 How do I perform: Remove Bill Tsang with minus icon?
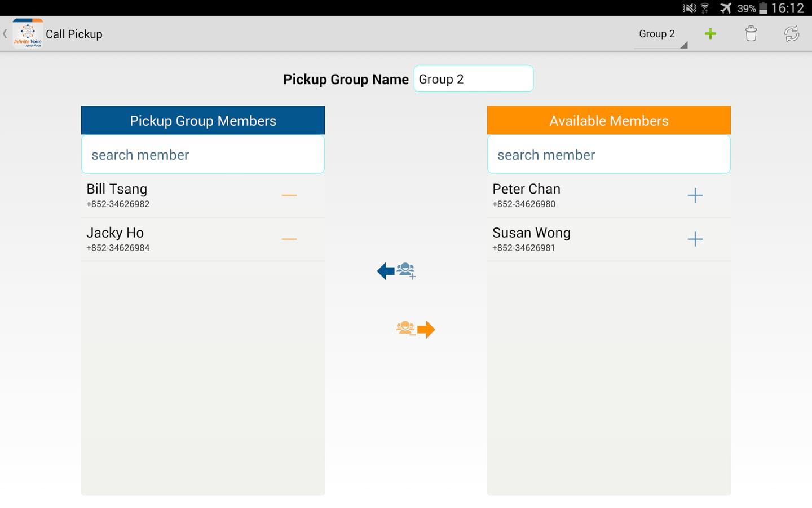click(289, 195)
